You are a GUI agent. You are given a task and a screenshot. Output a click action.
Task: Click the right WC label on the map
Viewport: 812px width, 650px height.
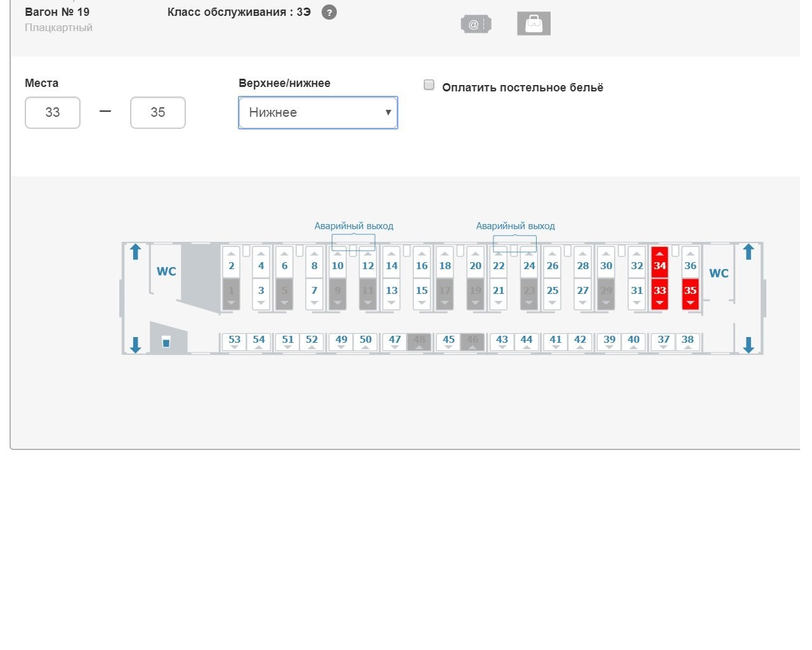[x=719, y=274]
